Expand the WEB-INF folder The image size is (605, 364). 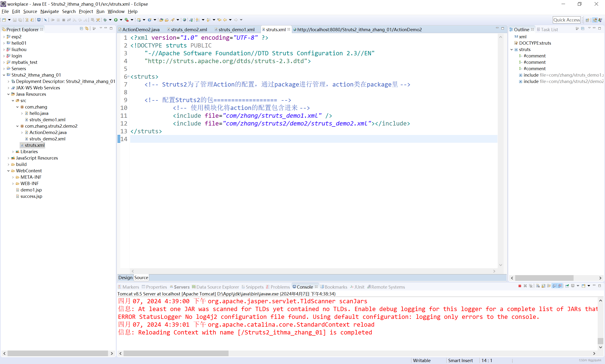[13, 183]
